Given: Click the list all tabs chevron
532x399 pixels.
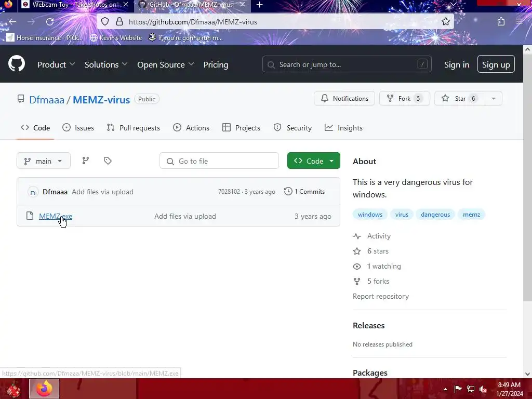Looking at the screenshot, I should pyautogui.click(x=453, y=4).
